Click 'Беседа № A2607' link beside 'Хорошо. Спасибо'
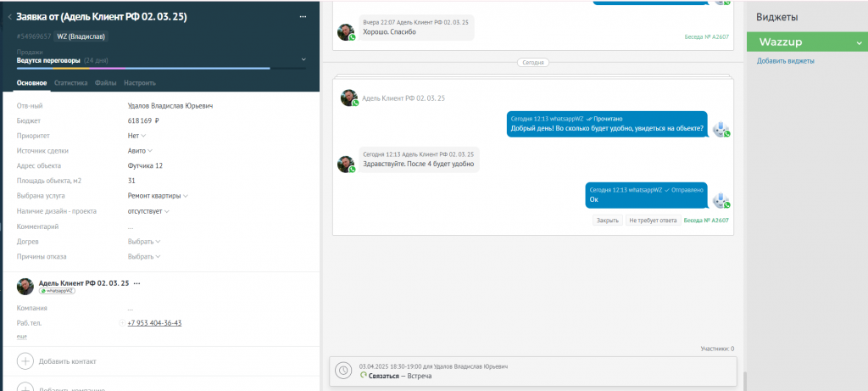The image size is (868, 391). tap(707, 36)
